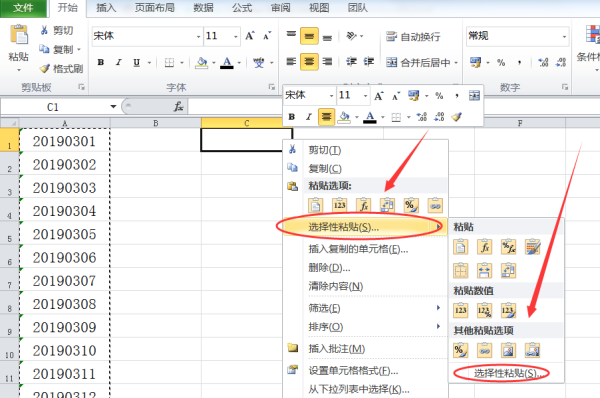Click Formulas and Number Formatting paste in submenu
600x398 pixels.
(509, 247)
